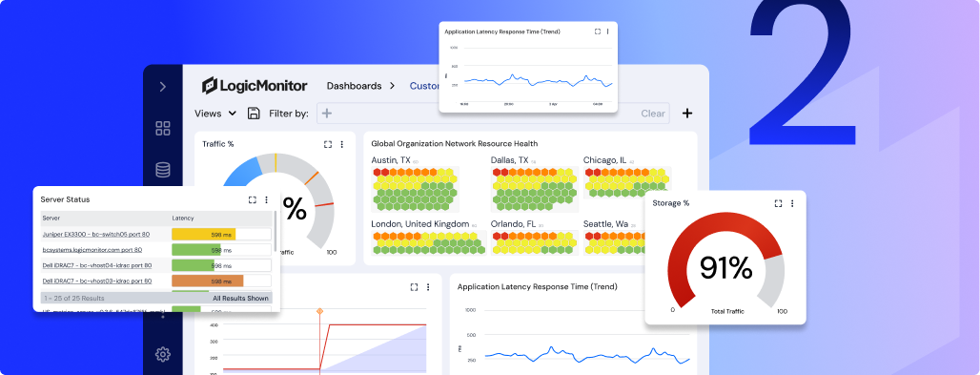The image size is (980, 375).
Task: Save the view with the floppy disk icon
Action: 254,114
